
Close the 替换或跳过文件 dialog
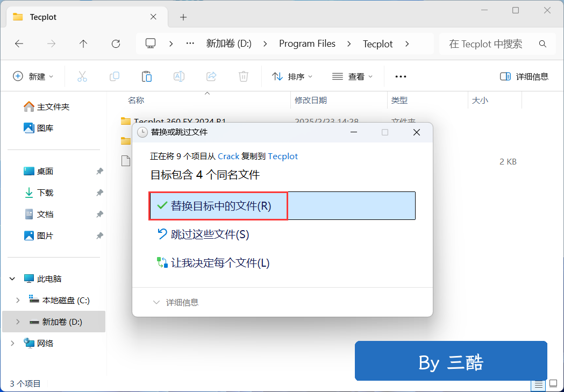pyautogui.click(x=417, y=132)
